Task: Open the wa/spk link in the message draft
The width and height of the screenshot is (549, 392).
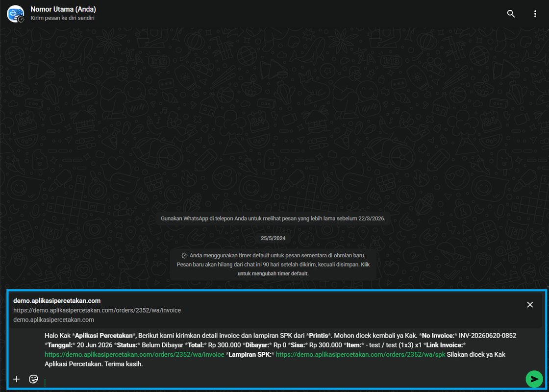Action: (x=361, y=355)
